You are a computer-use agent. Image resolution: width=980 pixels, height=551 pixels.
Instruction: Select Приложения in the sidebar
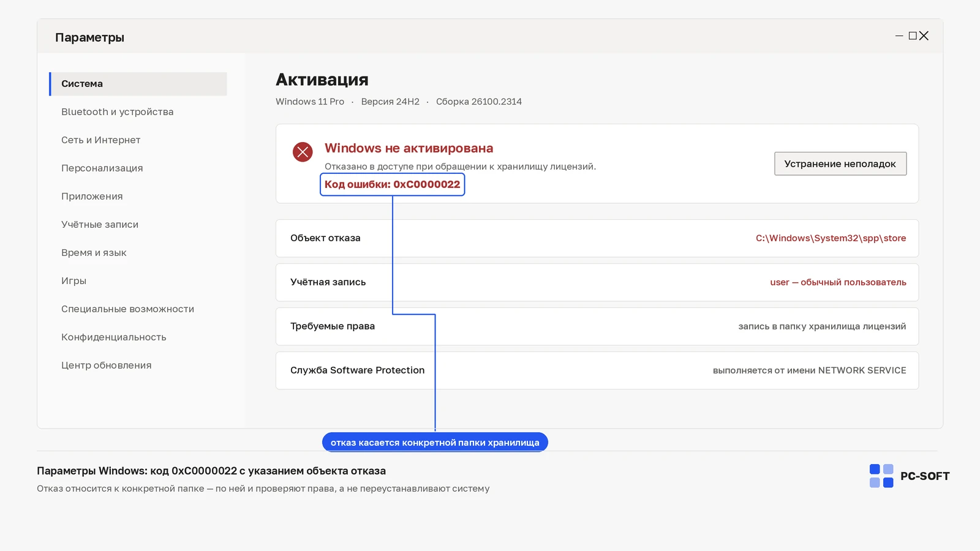[x=92, y=197]
